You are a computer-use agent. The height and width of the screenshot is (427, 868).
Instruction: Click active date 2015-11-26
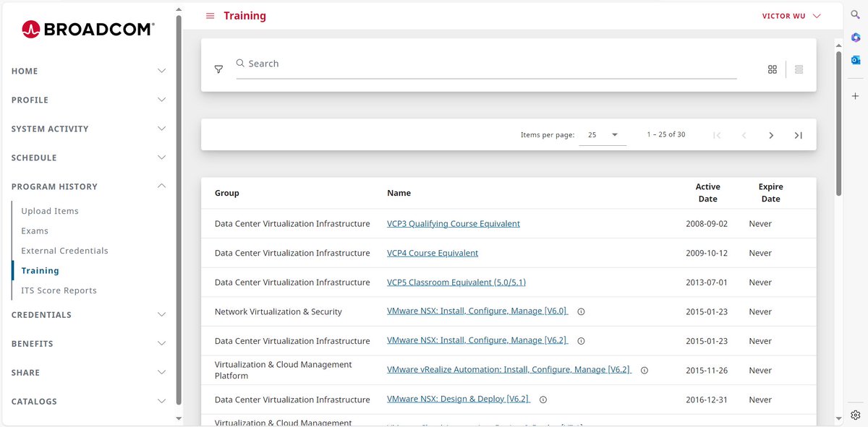(x=707, y=371)
